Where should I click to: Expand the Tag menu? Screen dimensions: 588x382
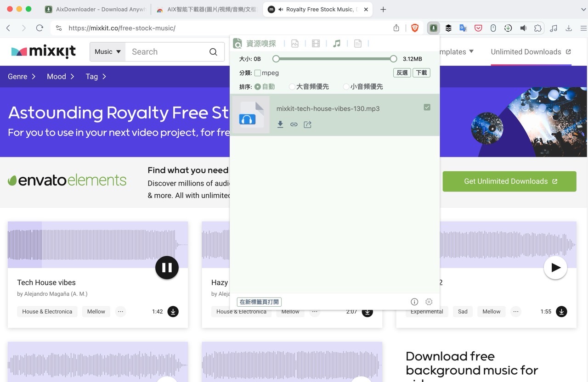[96, 77]
